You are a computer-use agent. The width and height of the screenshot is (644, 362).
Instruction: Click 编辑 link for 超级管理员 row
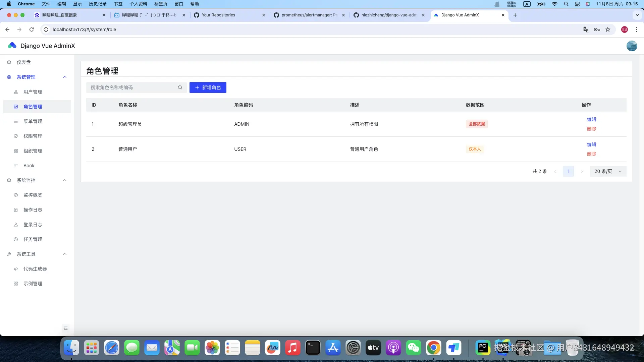click(591, 119)
